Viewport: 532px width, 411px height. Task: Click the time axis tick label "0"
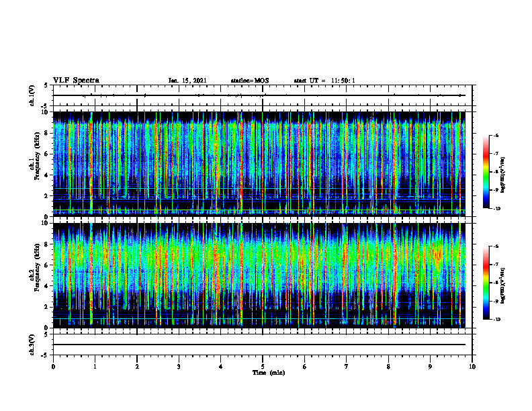53,367
